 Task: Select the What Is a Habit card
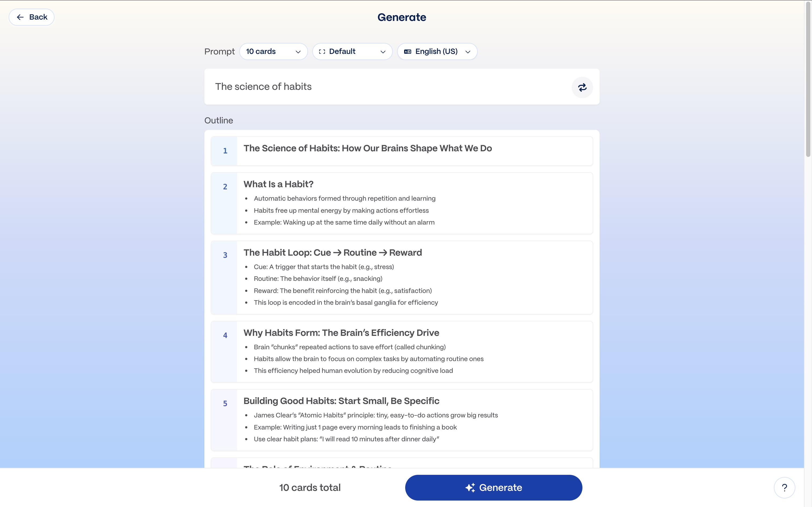401,203
